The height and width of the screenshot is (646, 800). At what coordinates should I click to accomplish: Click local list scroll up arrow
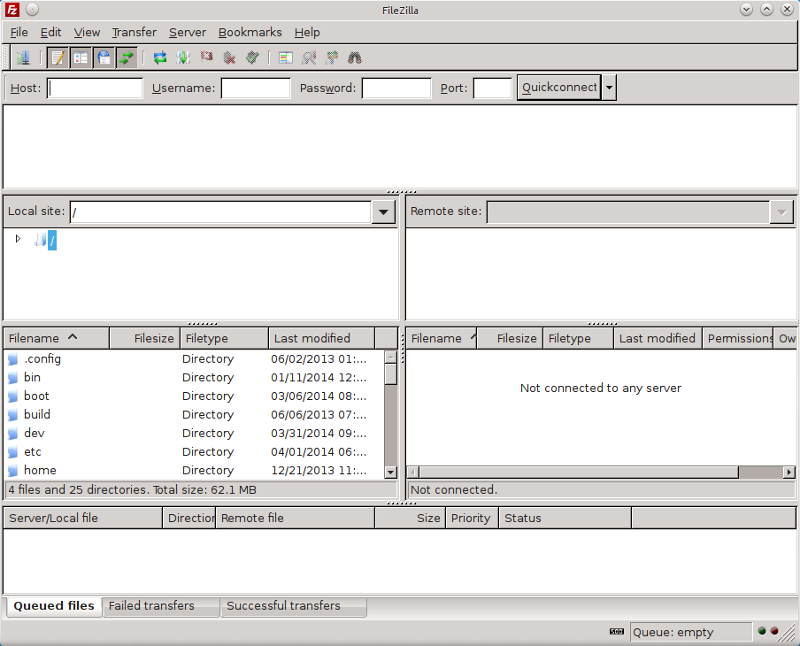coord(391,357)
